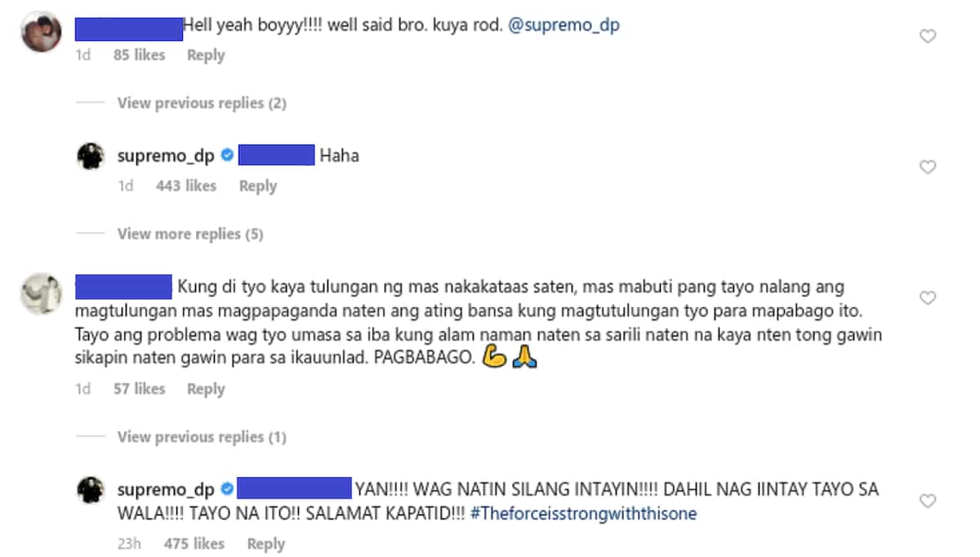
Task: Expand 'View previous replies (2)'
Action: click(x=202, y=103)
